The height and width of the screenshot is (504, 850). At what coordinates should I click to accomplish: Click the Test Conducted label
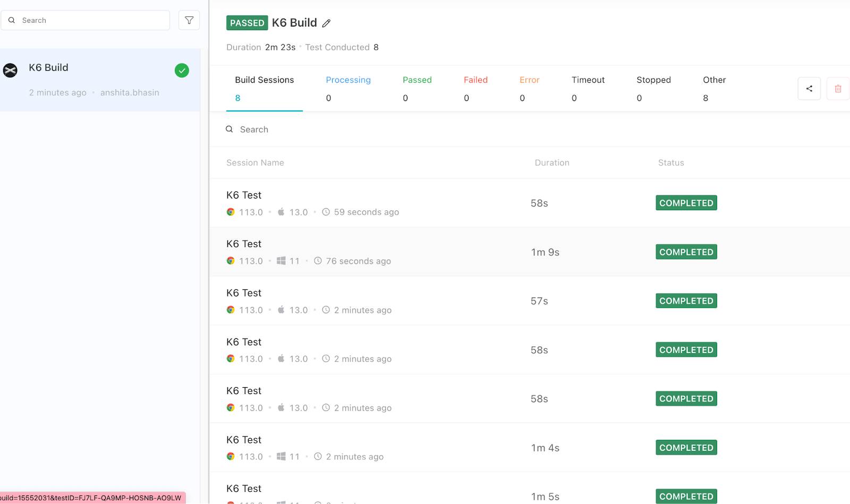(x=337, y=47)
